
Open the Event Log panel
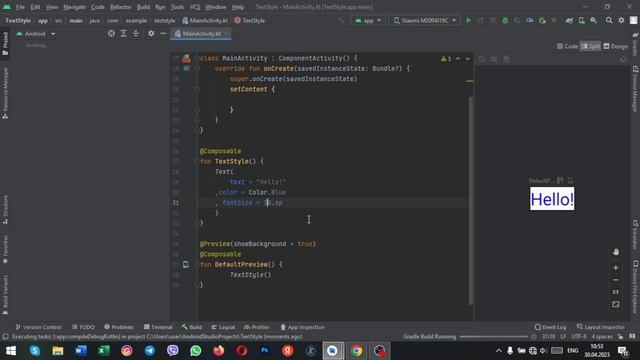[x=550, y=327]
